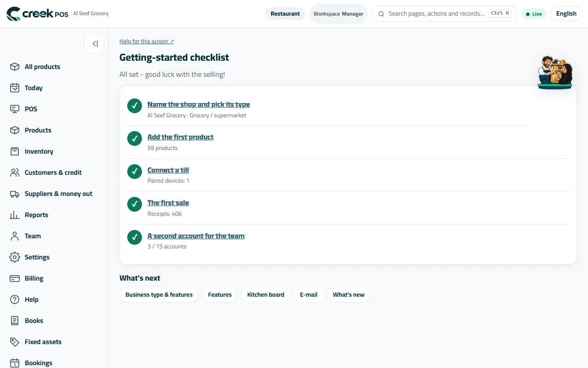Click the Billing card icon
588x368 pixels.
pos(15,278)
